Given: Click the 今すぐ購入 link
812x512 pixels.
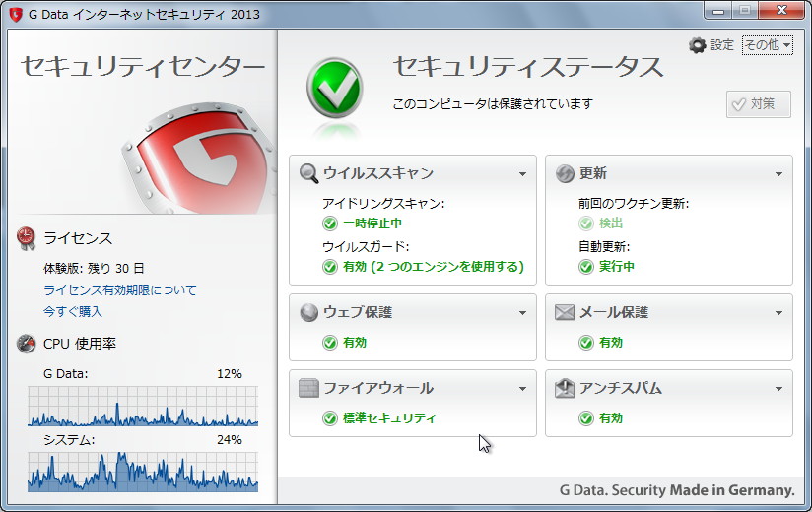Looking at the screenshot, I should coord(73,312).
